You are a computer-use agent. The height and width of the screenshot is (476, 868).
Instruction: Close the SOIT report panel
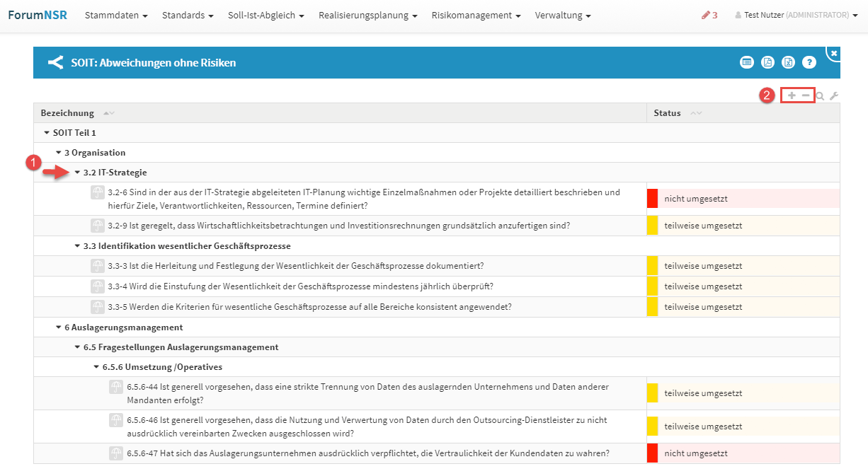click(834, 53)
